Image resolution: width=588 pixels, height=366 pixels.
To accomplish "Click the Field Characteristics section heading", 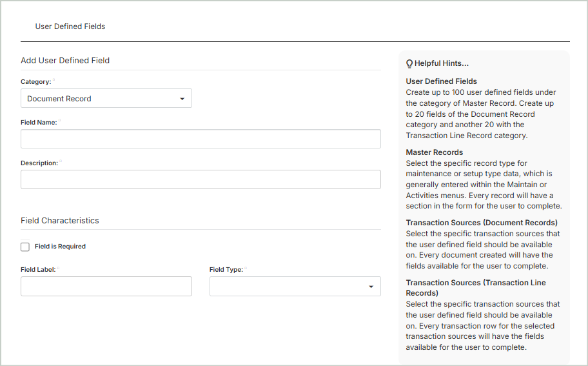I will [x=60, y=221].
